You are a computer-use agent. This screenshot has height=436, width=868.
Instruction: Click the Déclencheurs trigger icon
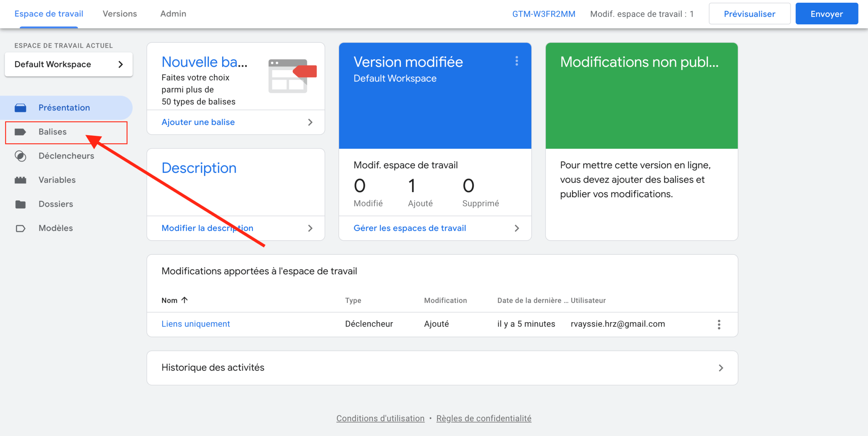pyautogui.click(x=20, y=156)
